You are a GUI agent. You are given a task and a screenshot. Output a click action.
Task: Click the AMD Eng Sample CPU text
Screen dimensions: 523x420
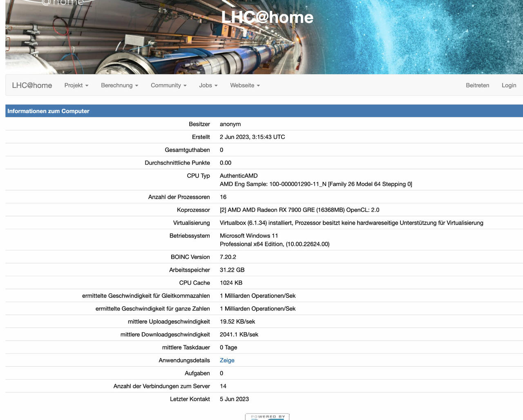315,184
